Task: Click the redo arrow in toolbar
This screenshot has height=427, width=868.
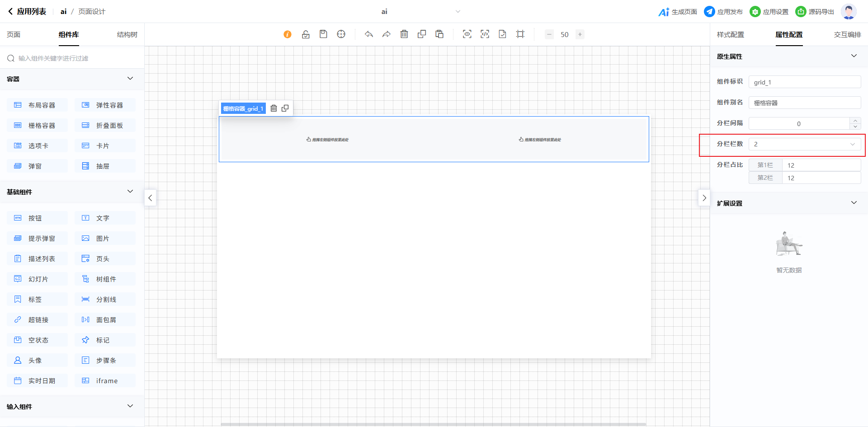Action: click(x=387, y=34)
